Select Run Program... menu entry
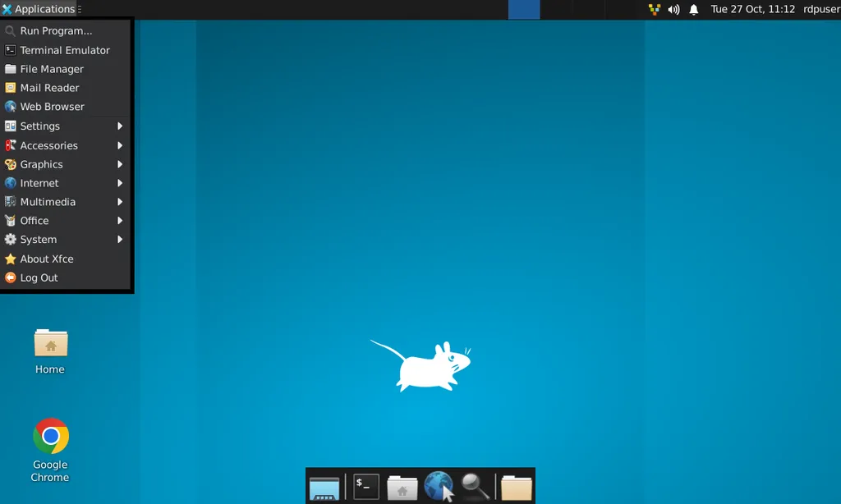The image size is (841, 504). (x=66, y=31)
